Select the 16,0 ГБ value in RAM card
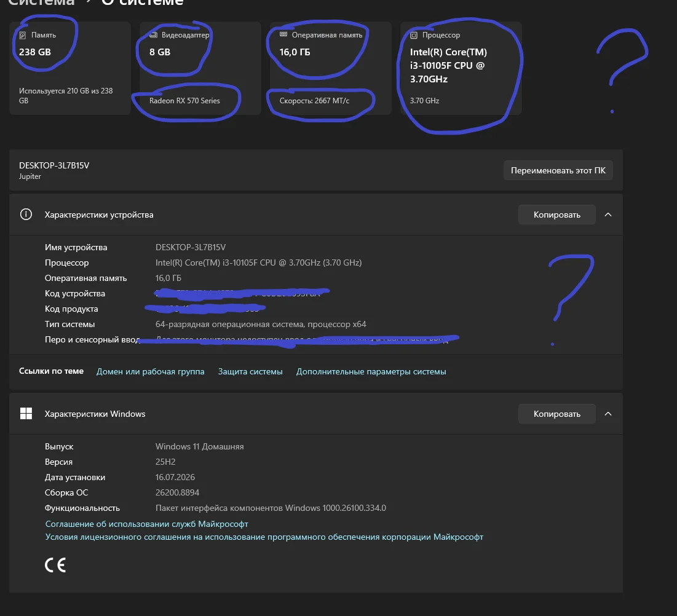Image resolution: width=677 pixels, height=616 pixels. tap(295, 52)
